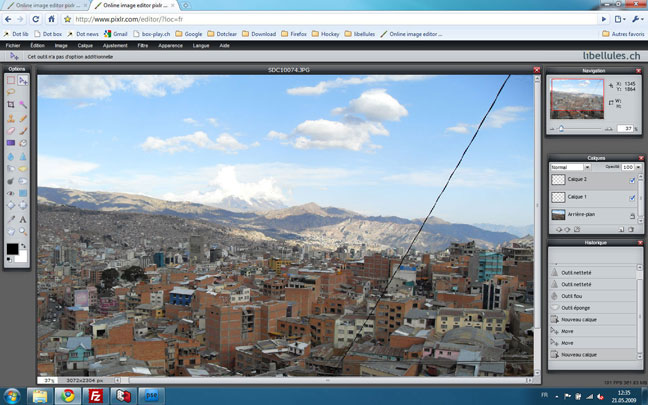Click the foreground black color swatch

[12, 249]
